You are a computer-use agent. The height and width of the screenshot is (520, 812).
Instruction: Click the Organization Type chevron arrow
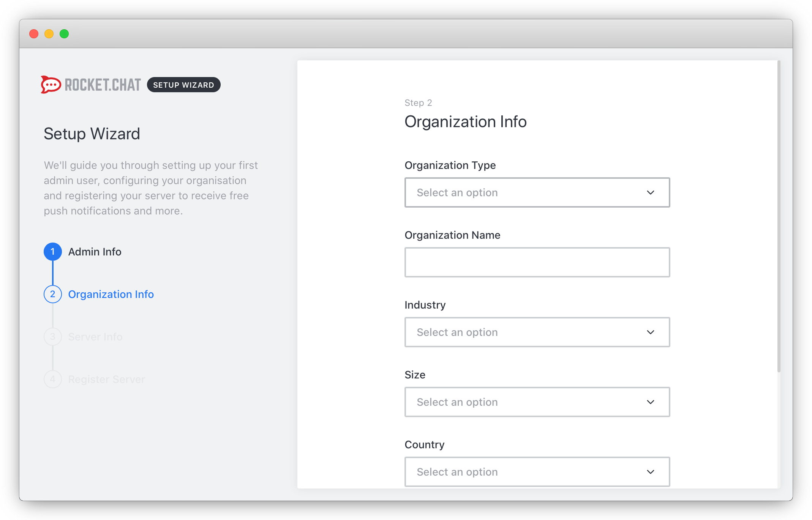(650, 192)
